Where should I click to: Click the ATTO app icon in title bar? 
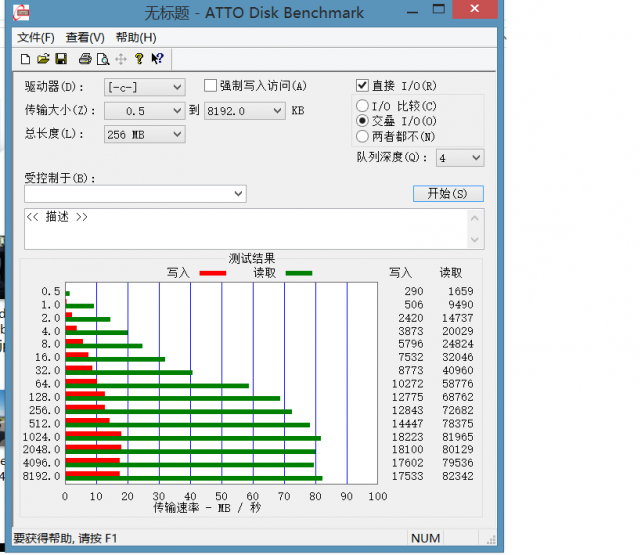[x=21, y=12]
